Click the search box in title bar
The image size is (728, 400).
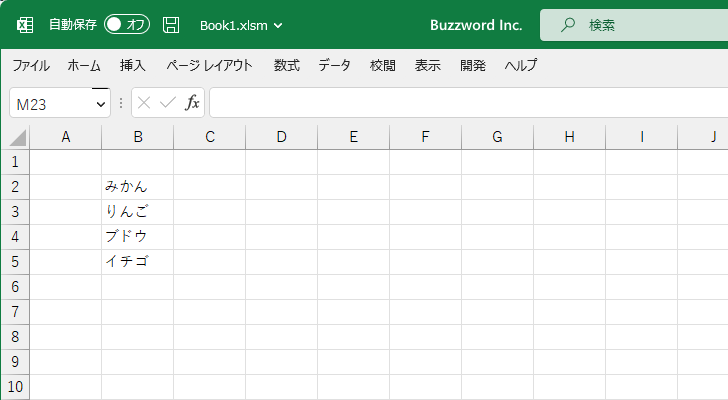(x=634, y=25)
